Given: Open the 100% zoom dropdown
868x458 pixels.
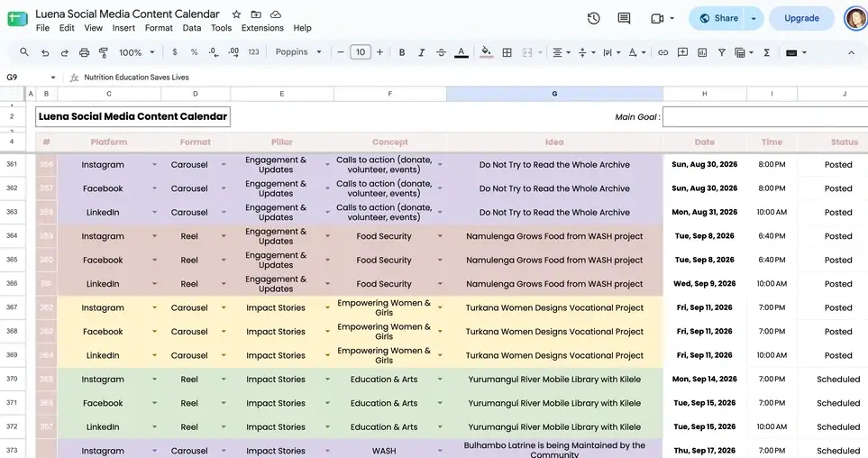Looking at the screenshot, I should coord(136,52).
